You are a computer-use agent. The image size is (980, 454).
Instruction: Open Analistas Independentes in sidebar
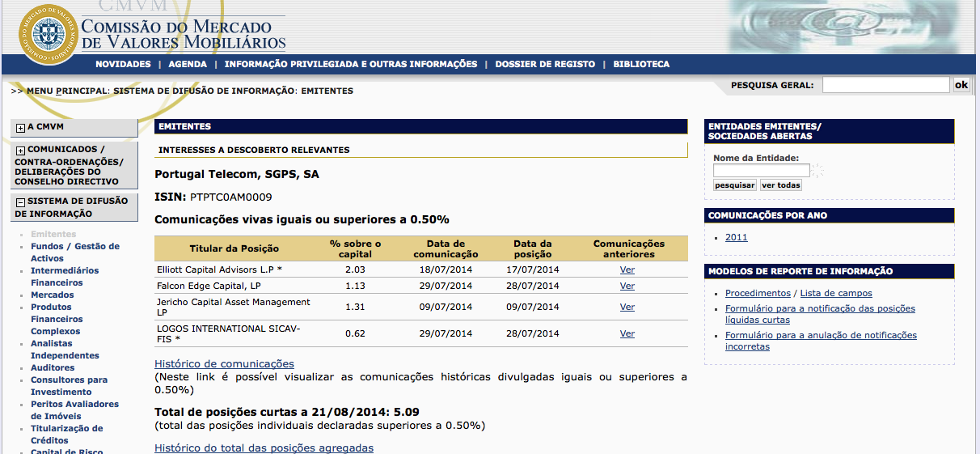click(x=65, y=350)
